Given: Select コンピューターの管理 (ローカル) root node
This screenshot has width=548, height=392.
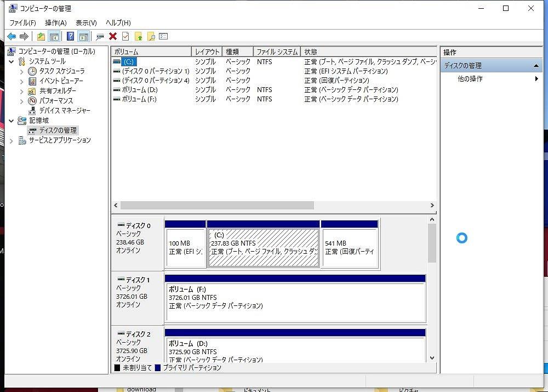Looking at the screenshot, I should tap(56, 52).
